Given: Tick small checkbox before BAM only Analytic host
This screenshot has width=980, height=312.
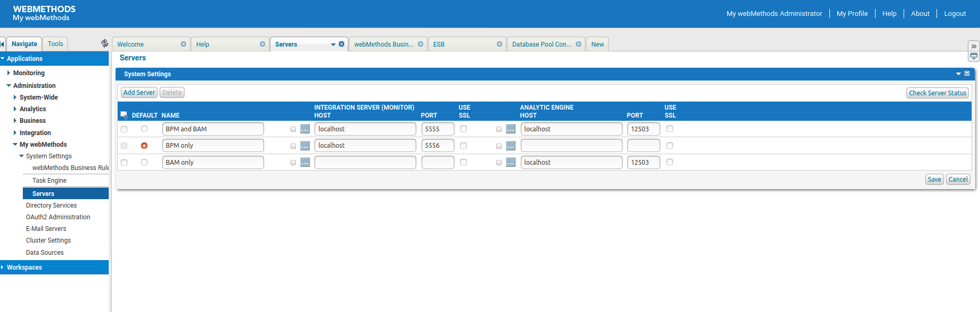Looking at the screenshot, I should (499, 163).
